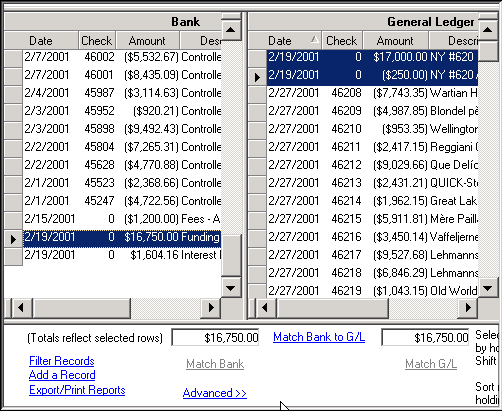502x411 pixels.
Task: Open the Filter Records link
Action: tap(62, 361)
